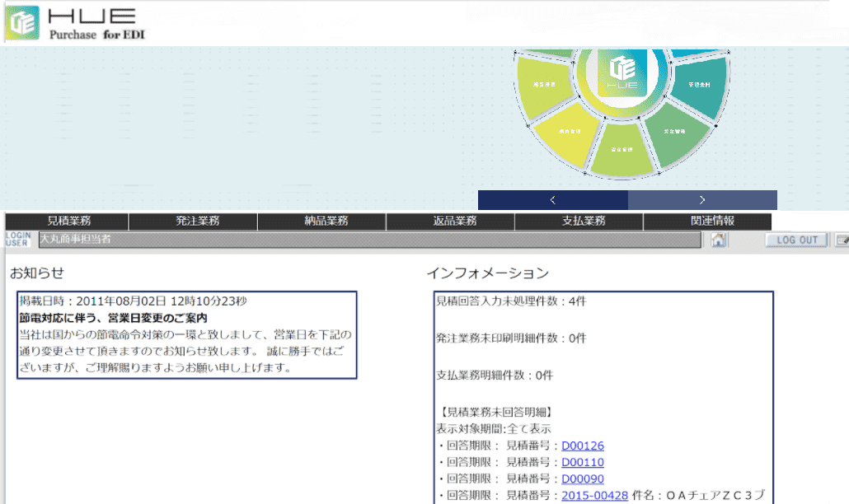The width and height of the screenshot is (849, 504).
Task: Open the edit icon right of LOG OUT
Action: (842, 240)
